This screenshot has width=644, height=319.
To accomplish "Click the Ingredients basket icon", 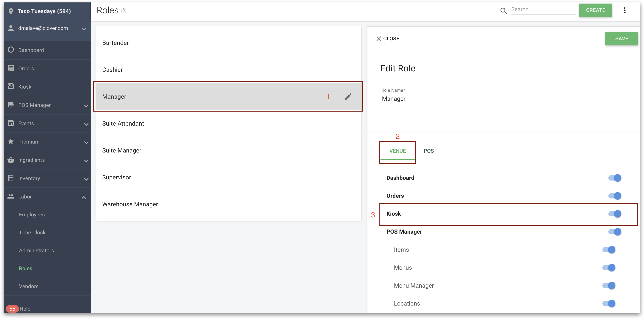I will (x=11, y=160).
